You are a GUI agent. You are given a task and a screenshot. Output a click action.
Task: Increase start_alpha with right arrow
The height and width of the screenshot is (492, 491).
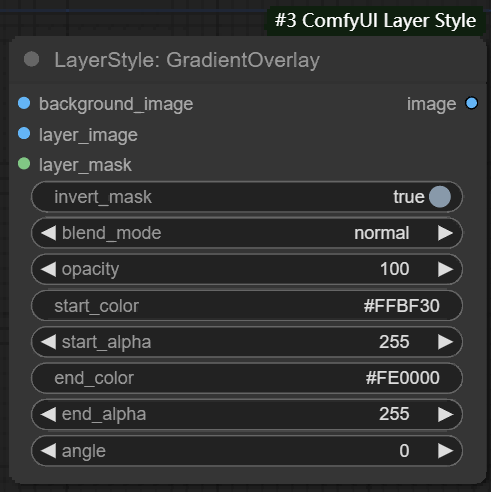[445, 342]
